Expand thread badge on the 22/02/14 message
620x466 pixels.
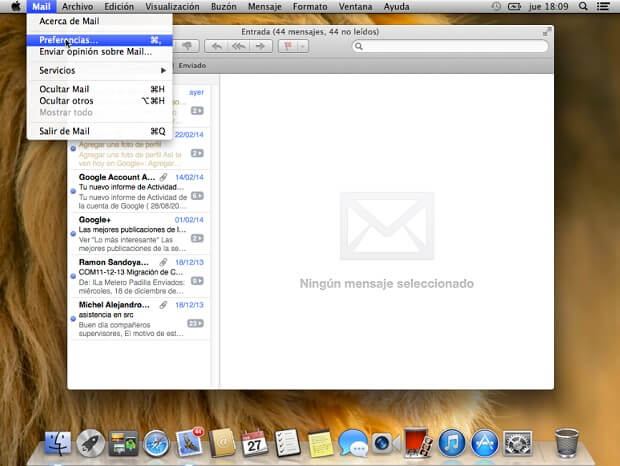coord(197,153)
